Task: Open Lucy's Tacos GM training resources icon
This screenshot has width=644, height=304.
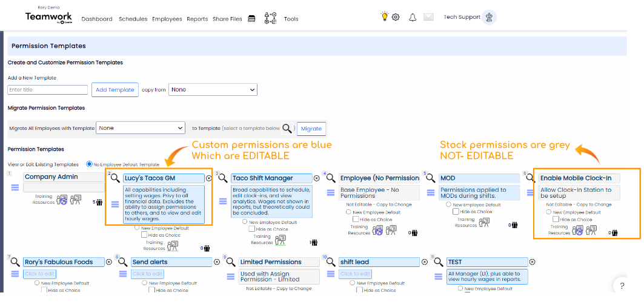Action: (172, 246)
